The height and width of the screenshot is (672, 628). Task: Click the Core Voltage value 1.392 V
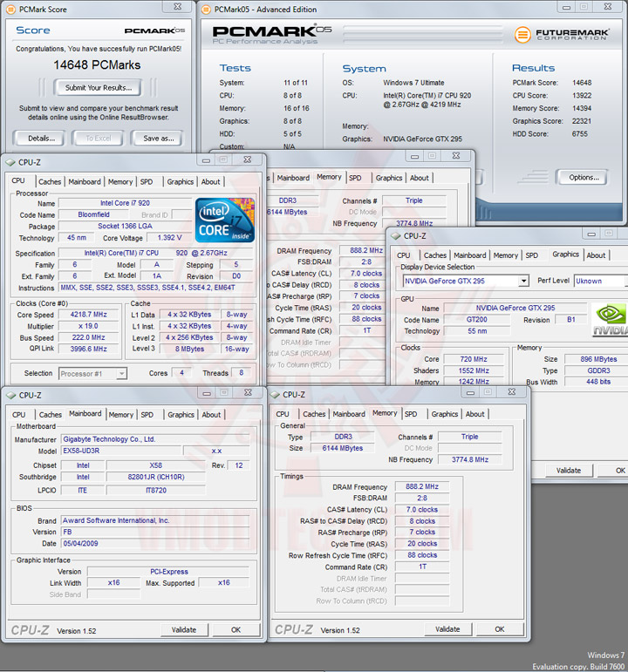pos(169,237)
